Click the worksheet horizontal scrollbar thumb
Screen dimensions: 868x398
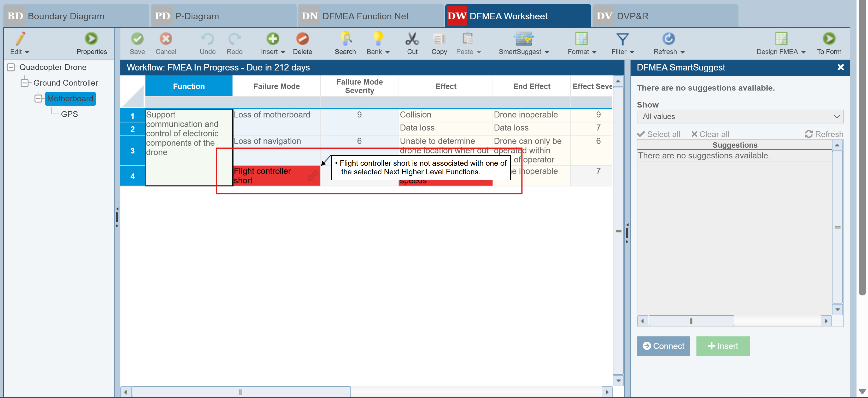tap(241, 391)
